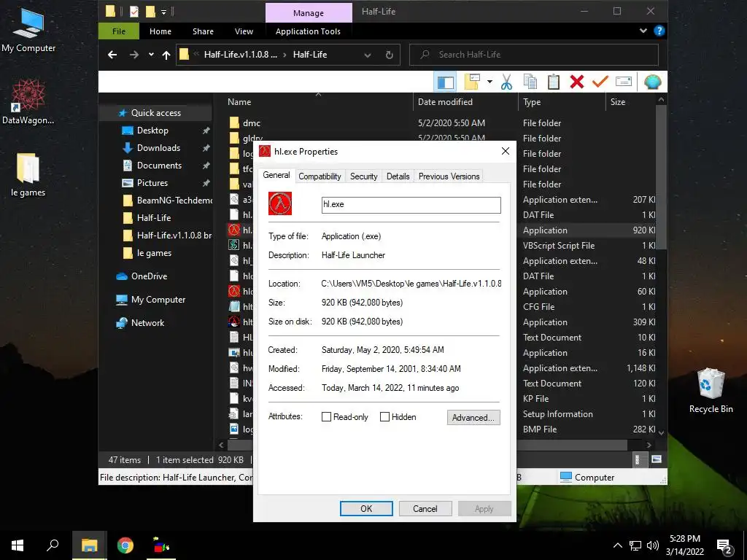Click the Advanced... attributes button
Screen dimensions: 747x560
point(473,418)
